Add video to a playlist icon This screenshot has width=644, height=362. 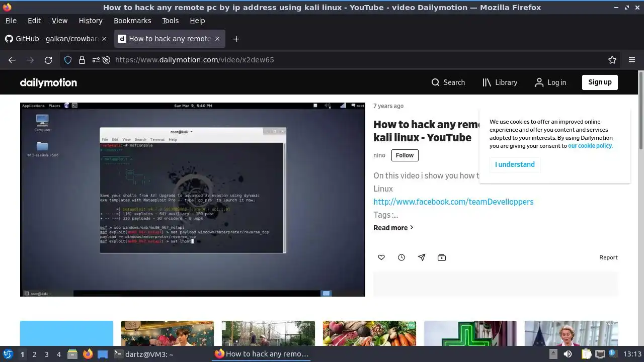[442, 257]
